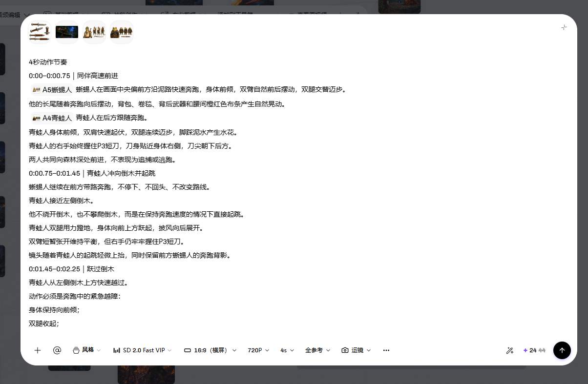588x384 pixels.
Task: Select the lizardman character sheet thumbnail
Action: tap(94, 32)
